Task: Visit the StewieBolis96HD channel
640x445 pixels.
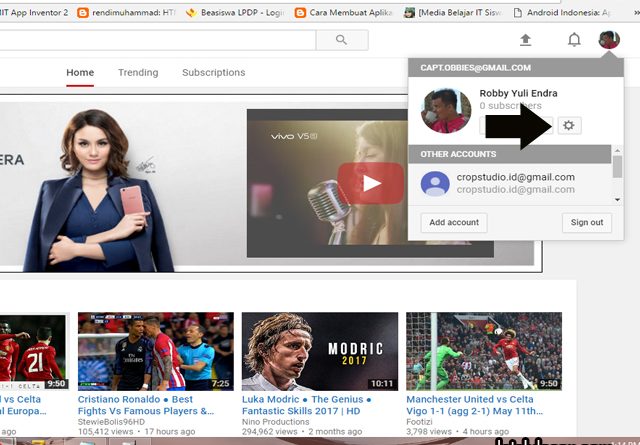Action: (x=111, y=422)
